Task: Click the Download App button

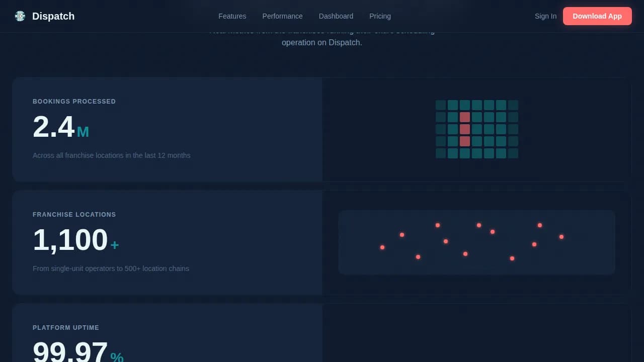Action: (597, 16)
